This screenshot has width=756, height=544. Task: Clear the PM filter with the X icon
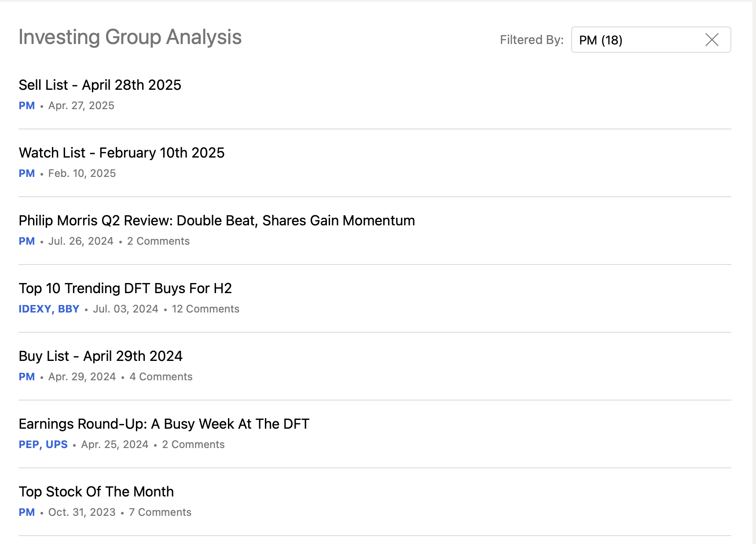(x=712, y=40)
